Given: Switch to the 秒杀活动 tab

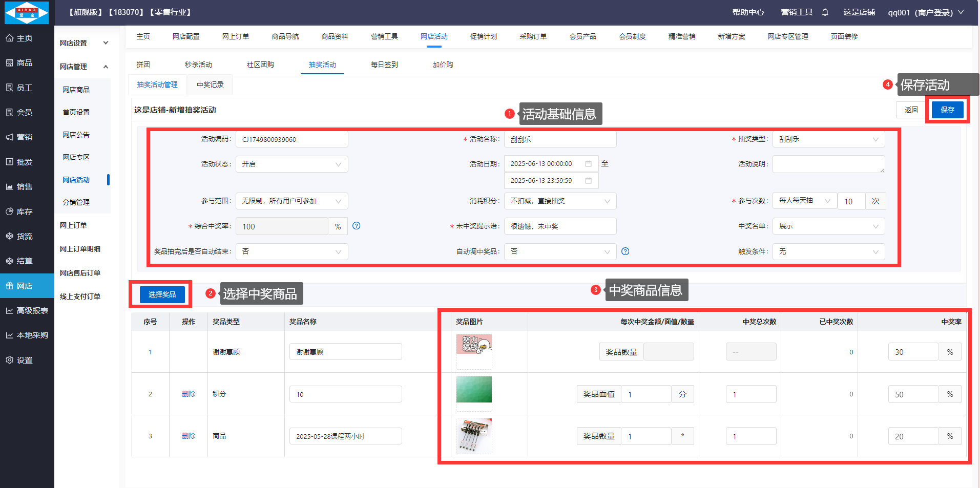Looking at the screenshot, I should click(198, 65).
